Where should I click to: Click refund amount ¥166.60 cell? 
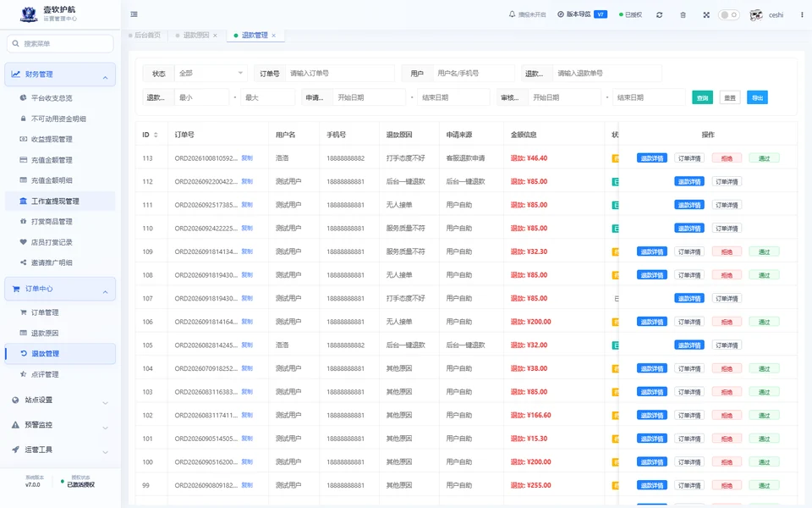coord(531,415)
